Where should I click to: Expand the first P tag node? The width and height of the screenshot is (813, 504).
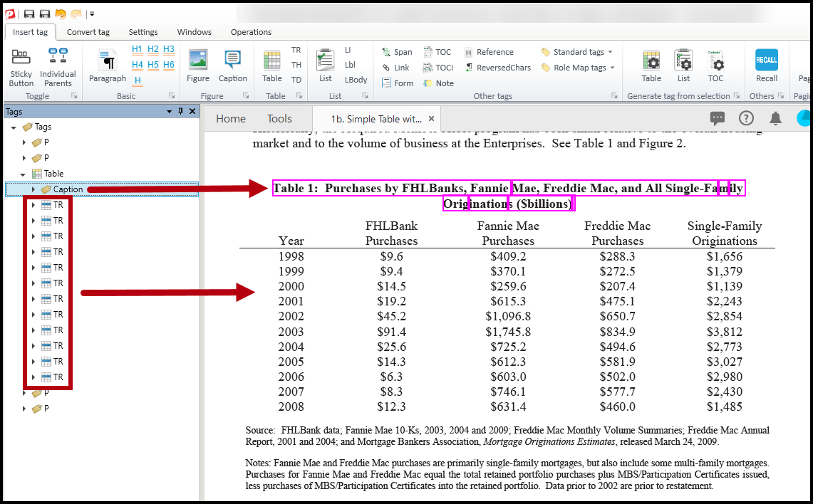(24, 142)
